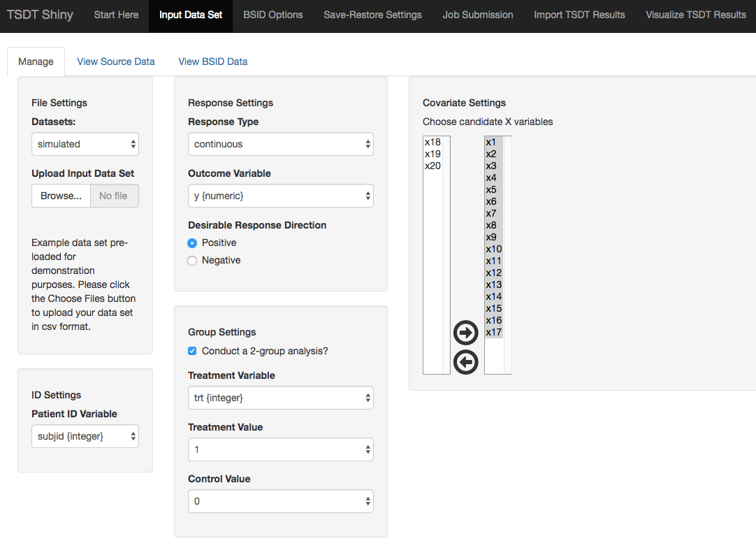Select x13 in chosen variables list
Viewport: 756px width, 548px height.
pyautogui.click(x=494, y=284)
